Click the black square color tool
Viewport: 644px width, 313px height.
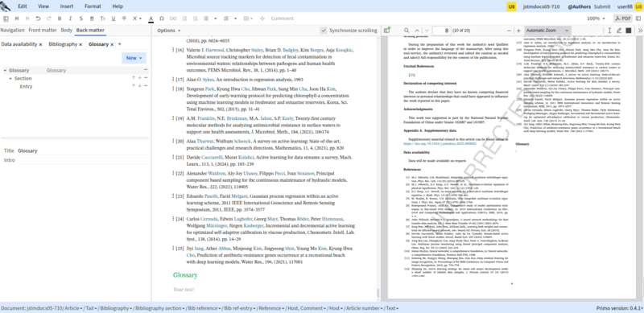629,31
